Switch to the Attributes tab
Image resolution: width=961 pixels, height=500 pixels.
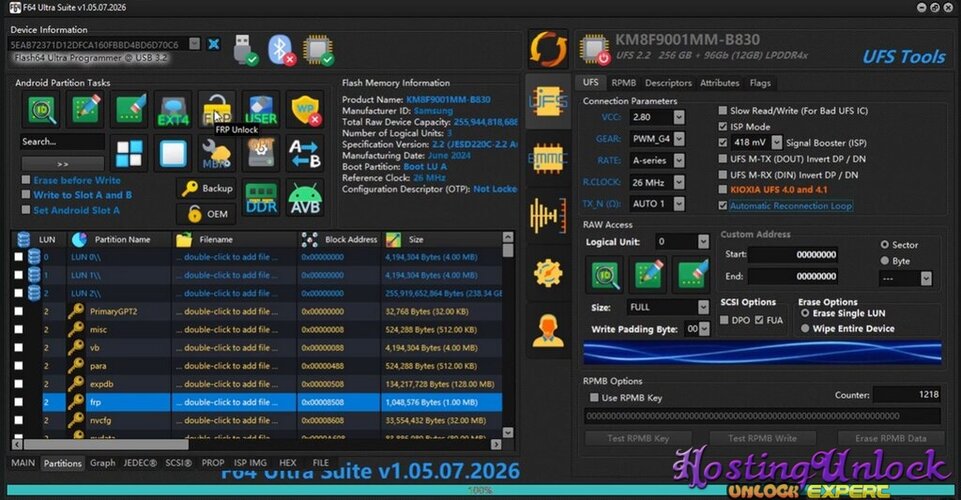(x=720, y=83)
